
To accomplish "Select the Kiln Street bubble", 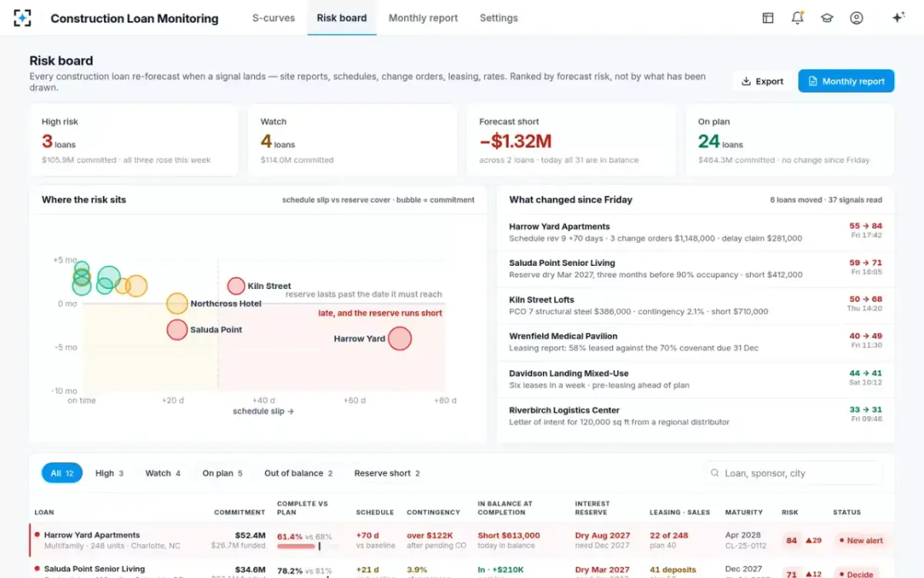I will pos(236,286).
